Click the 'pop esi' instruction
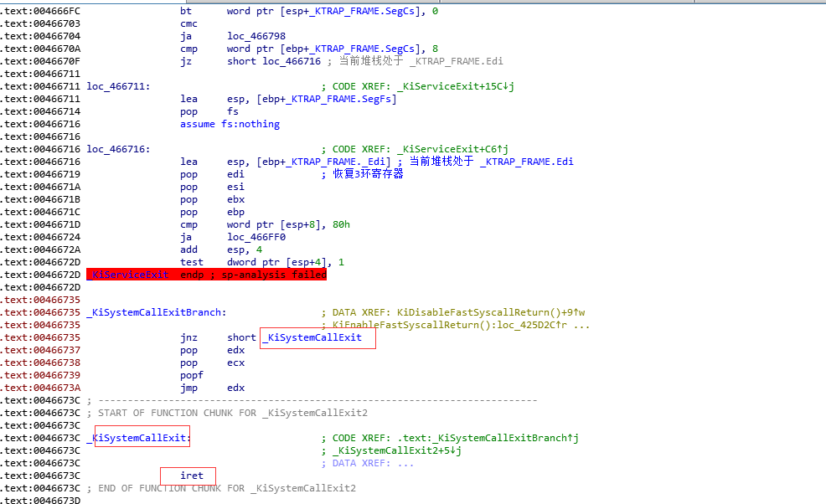 pyautogui.click(x=212, y=187)
